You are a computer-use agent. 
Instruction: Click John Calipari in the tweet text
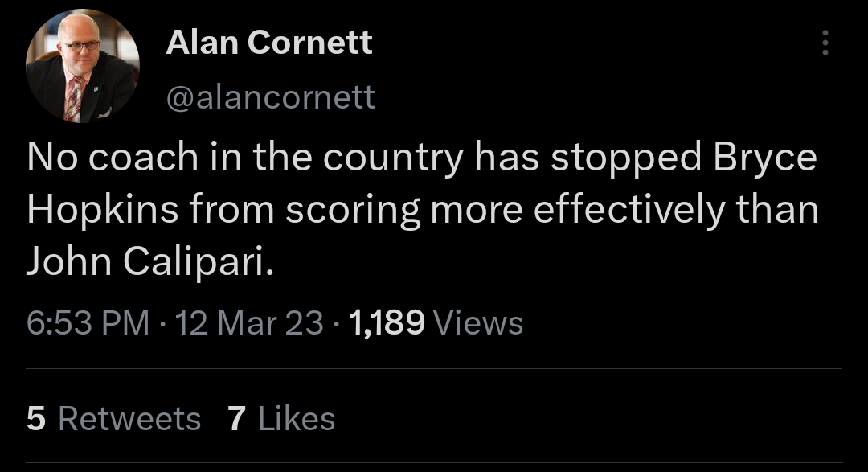click(149, 261)
